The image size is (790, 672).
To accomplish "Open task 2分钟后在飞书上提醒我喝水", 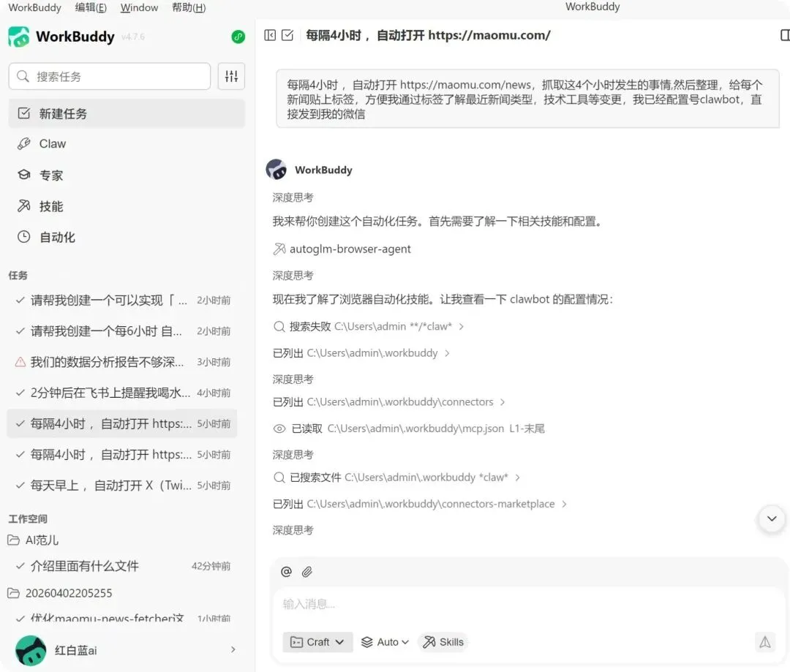I will click(122, 393).
